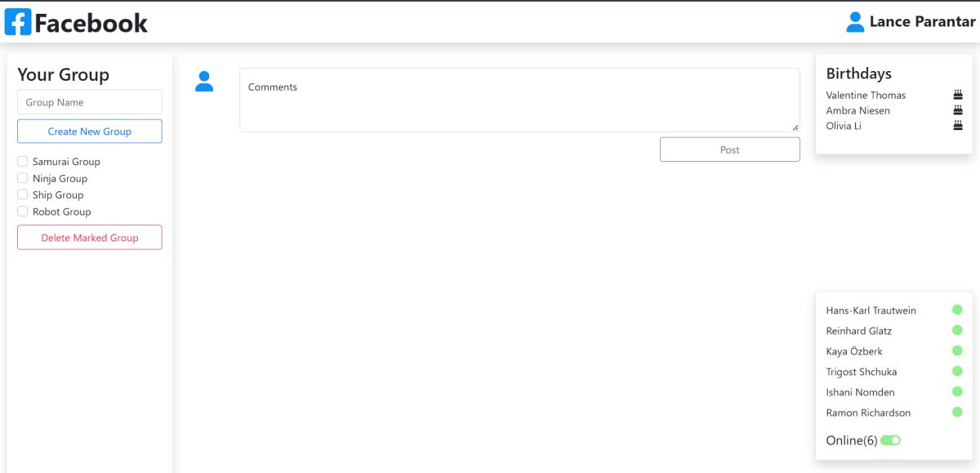Select Reinhard Glatz in online list
This screenshot has width=980, height=473.
(858, 331)
